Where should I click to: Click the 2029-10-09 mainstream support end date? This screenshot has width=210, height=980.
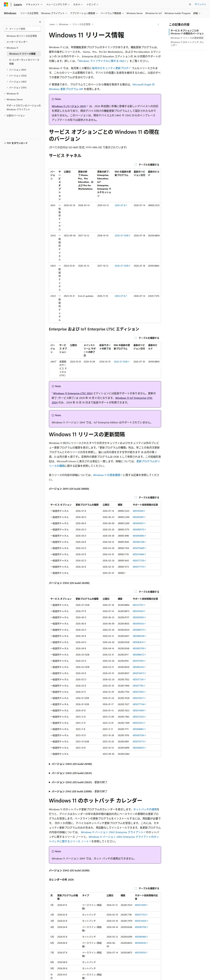89,362
